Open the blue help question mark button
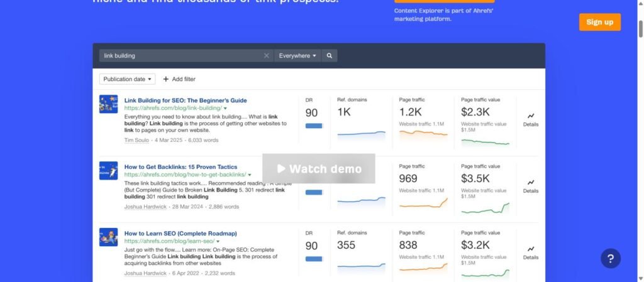 click(610, 258)
